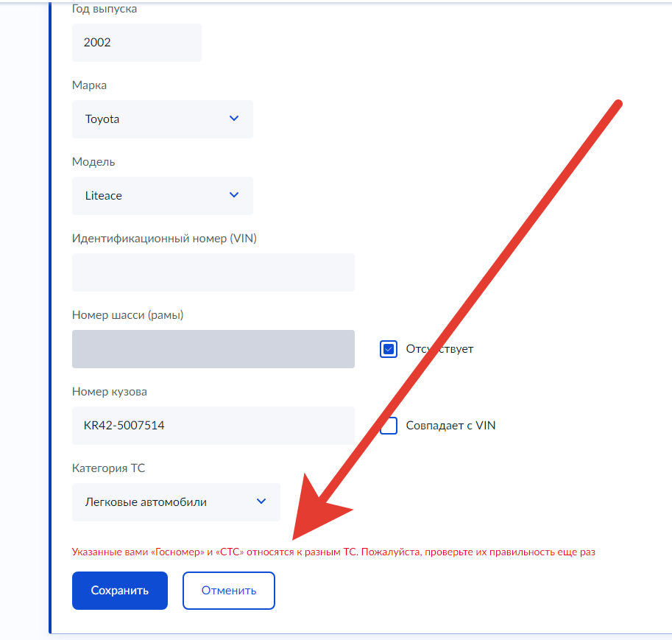Focus the Год выпуска field with 2002
The height and width of the screenshot is (640, 672).
coord(136,43)
